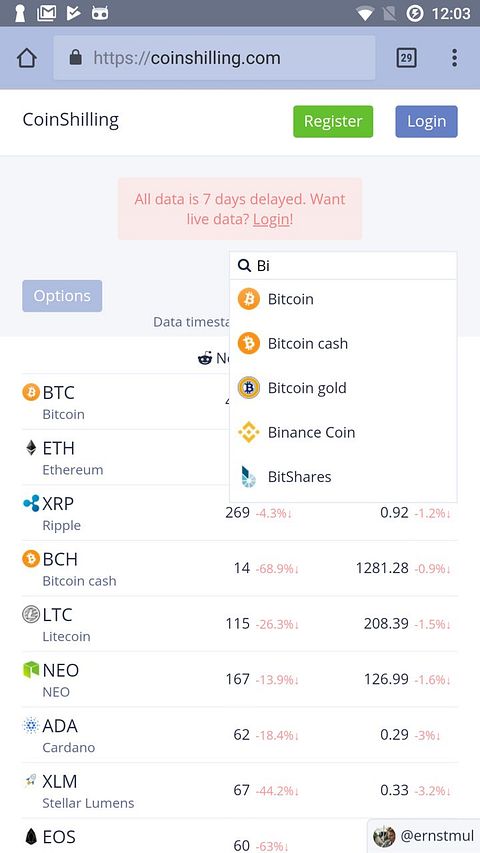Click the green Register button
Screen dimensions: 480x853
point(333,121)
